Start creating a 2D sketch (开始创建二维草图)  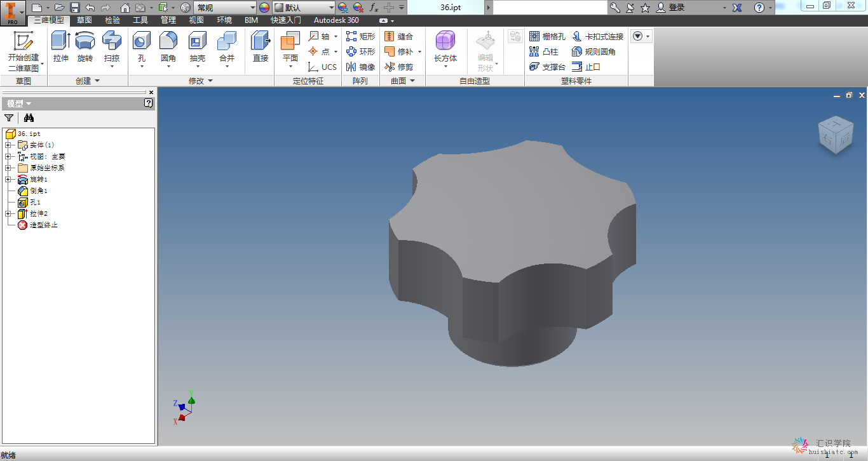pos(24,51)
